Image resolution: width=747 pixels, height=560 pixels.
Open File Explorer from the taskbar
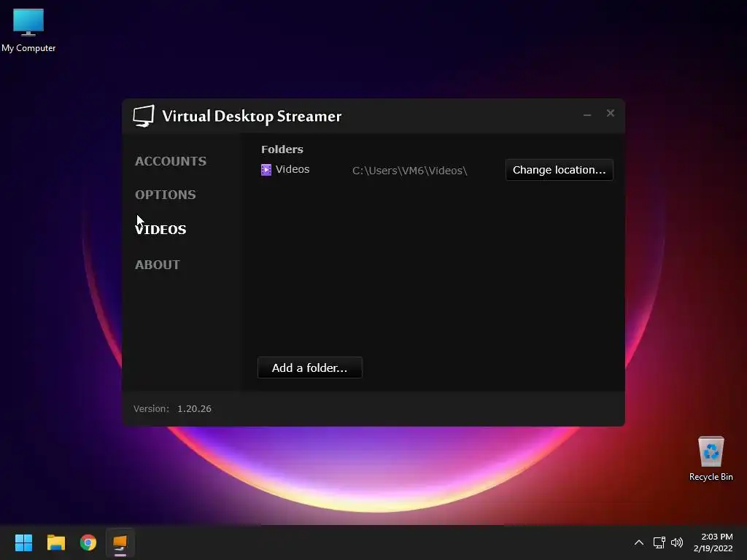pyautogui.click(x=55, y=542)
